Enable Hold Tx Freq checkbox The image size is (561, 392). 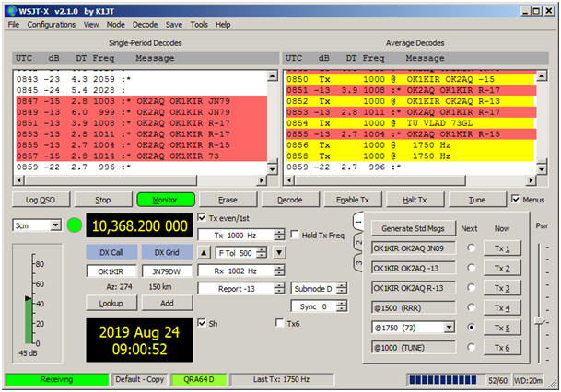click(295, 235)
